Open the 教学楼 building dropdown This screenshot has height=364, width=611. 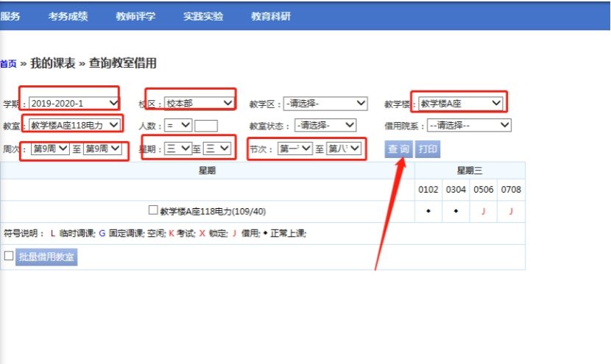[461, 103]
